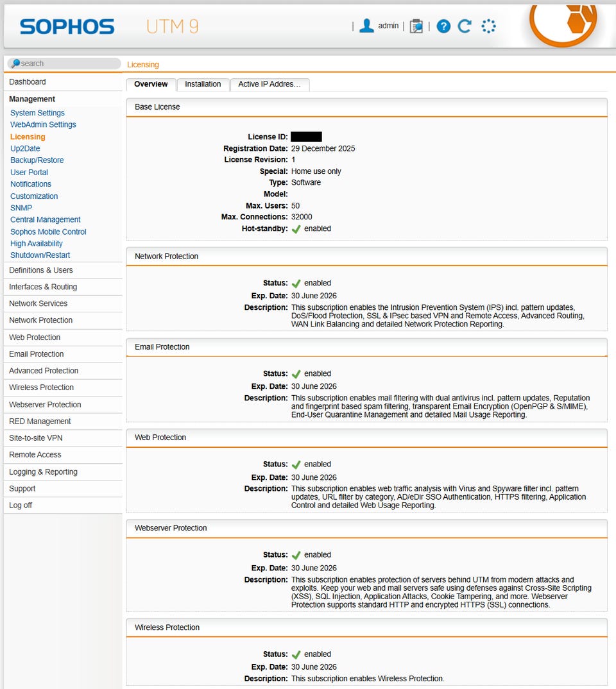The width and height of the screenshot is (616, 689).
Task: Open the clipboard notes icon in header
Action: [x=416, y=26]
